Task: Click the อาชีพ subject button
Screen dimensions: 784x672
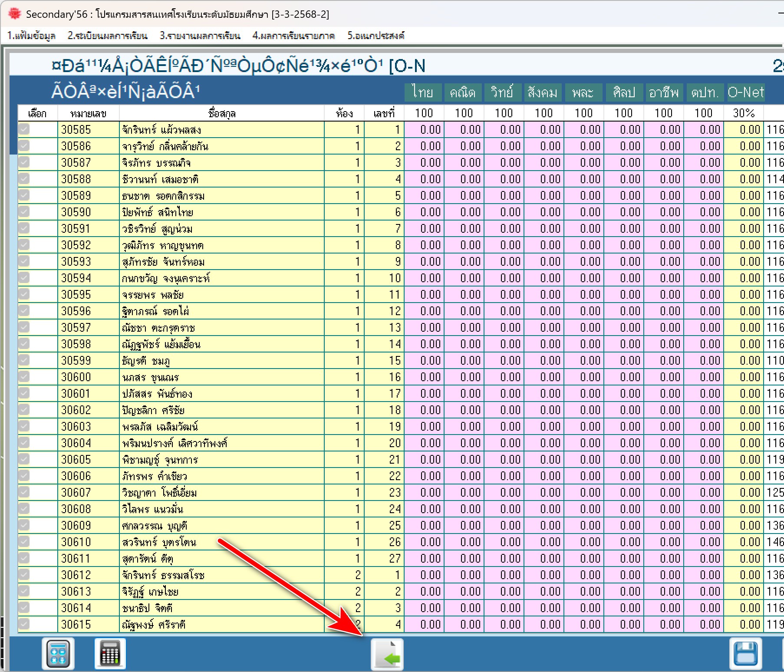Action: click(664, 92)
